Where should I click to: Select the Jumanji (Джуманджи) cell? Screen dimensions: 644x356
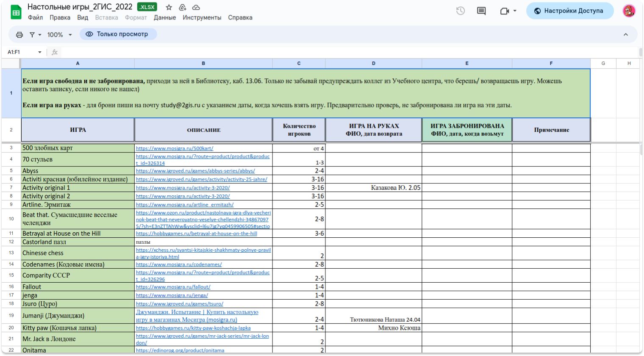(x=78, y=316)
